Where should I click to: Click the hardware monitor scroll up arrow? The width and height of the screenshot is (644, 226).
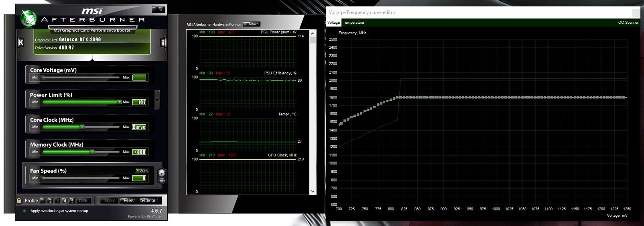[x=313, y=33]
